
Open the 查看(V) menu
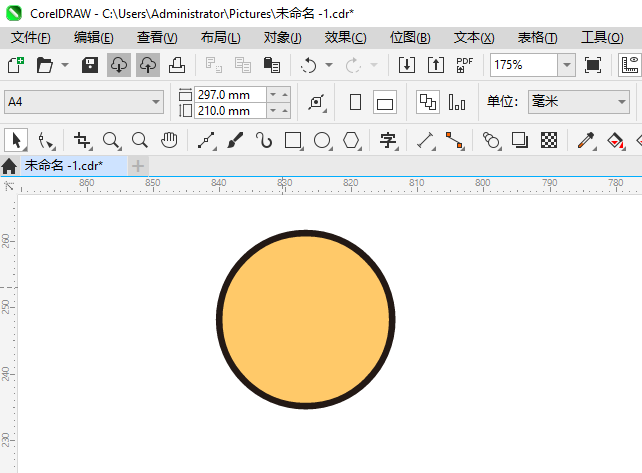(x=157, y=38)
